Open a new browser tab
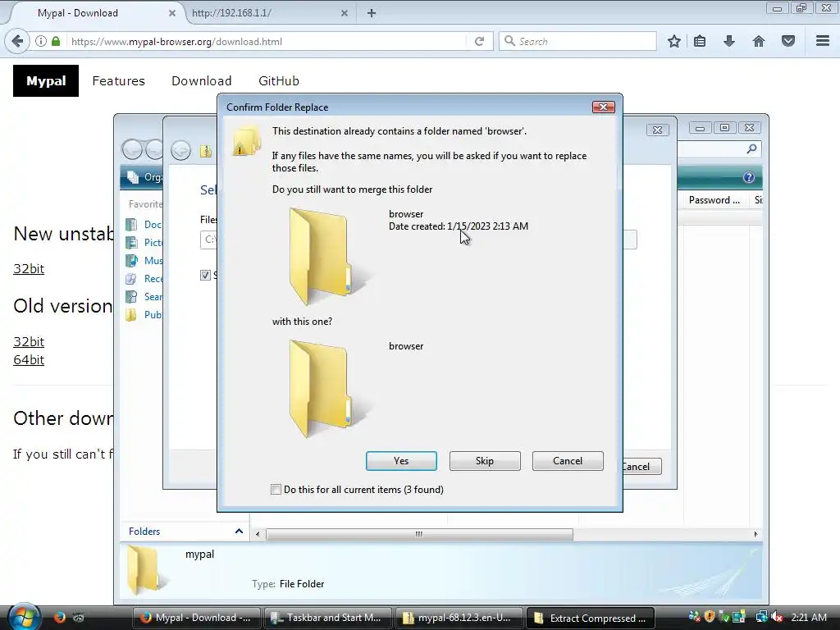Screen dimensions: 840x630 point(372,13)
